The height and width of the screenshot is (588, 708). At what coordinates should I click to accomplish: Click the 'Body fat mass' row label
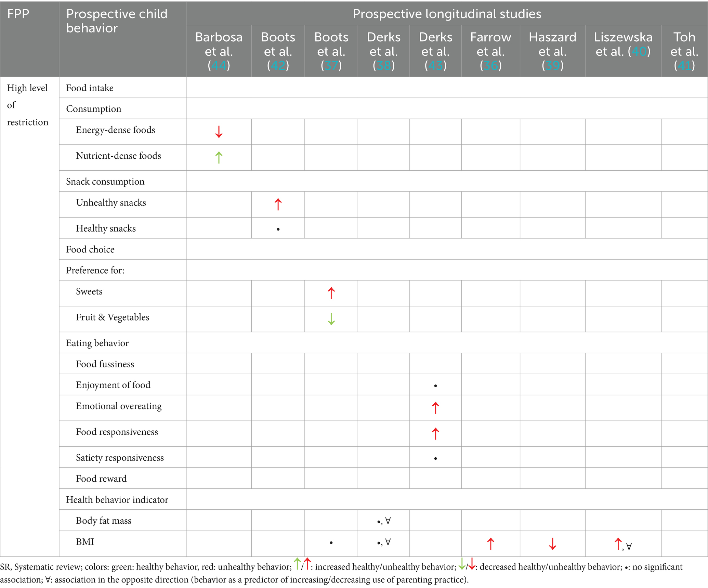click(x=104, y=521)
